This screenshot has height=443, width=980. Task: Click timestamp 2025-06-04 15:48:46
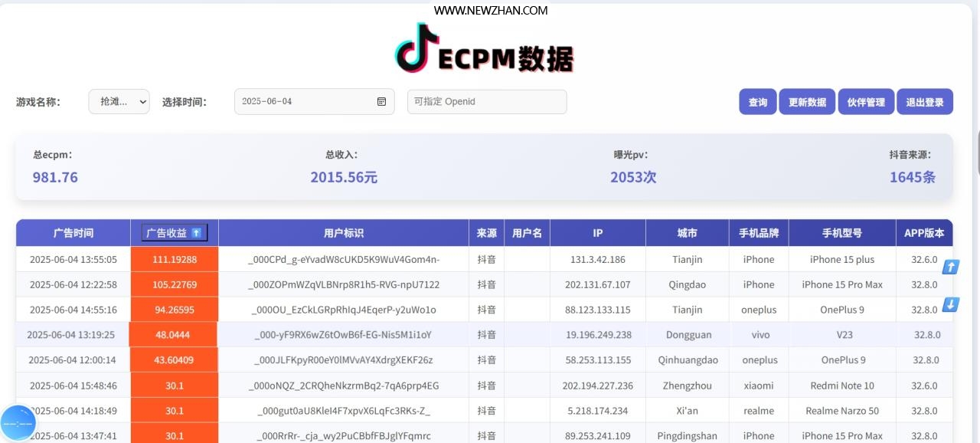(x=73, y=386)
